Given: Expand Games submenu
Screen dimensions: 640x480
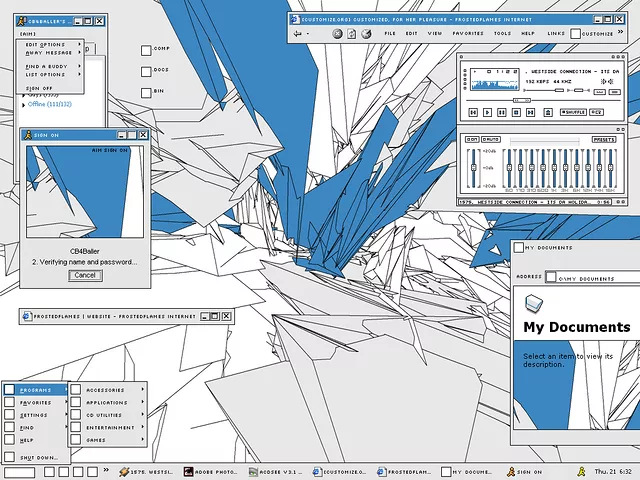Looking at the screenshot, I should coord(108,440).
